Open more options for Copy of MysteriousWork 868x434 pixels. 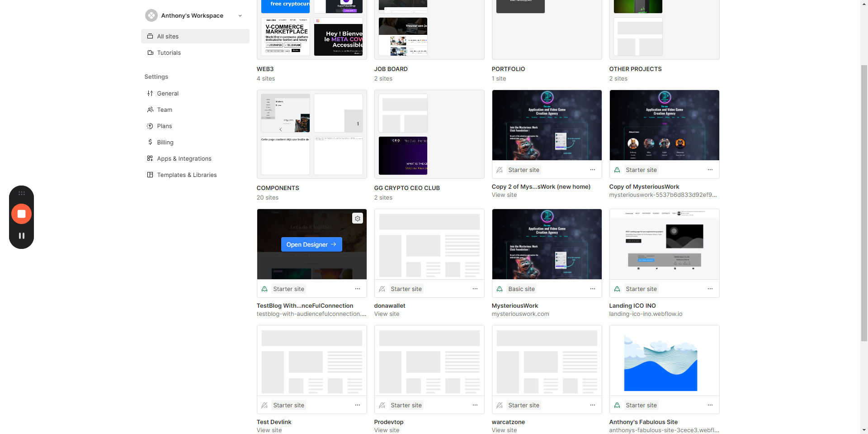point(710,170)
